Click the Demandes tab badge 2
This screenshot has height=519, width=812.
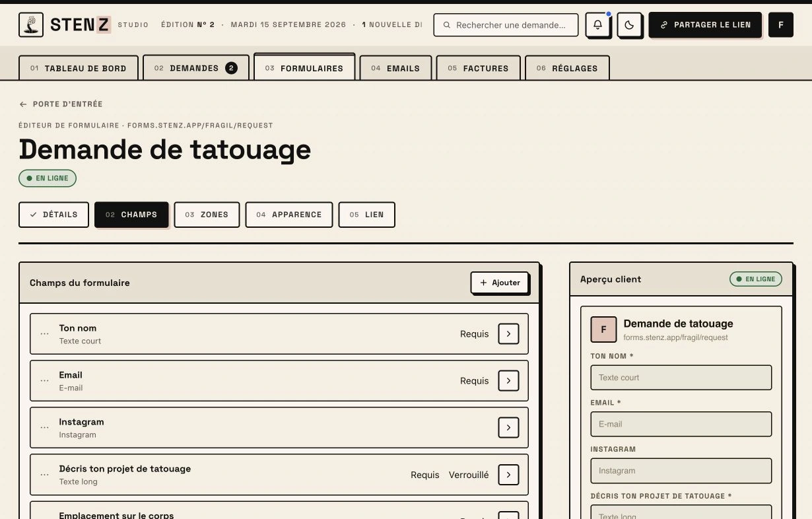point(231,68)
